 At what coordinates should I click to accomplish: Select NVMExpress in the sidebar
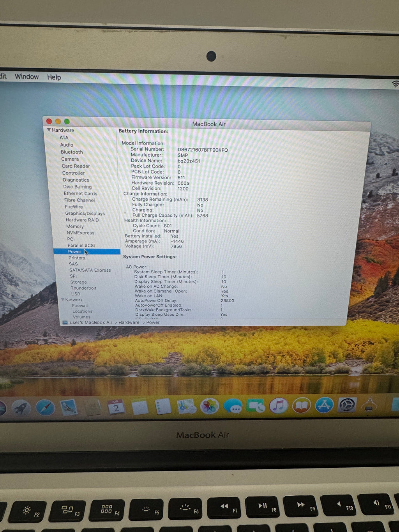pyautogui.click(x=80, y=233)
